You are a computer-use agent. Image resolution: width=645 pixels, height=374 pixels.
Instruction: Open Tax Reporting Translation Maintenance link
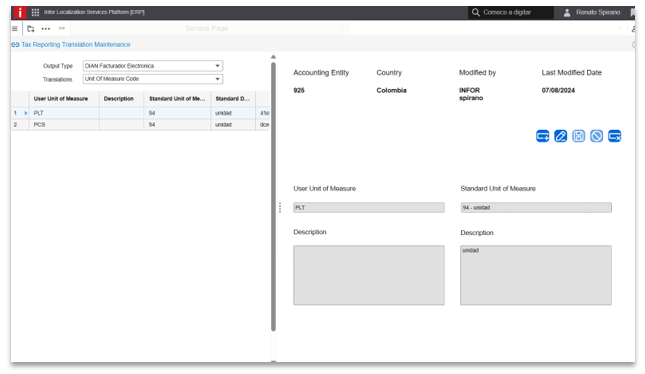(76, 44)
